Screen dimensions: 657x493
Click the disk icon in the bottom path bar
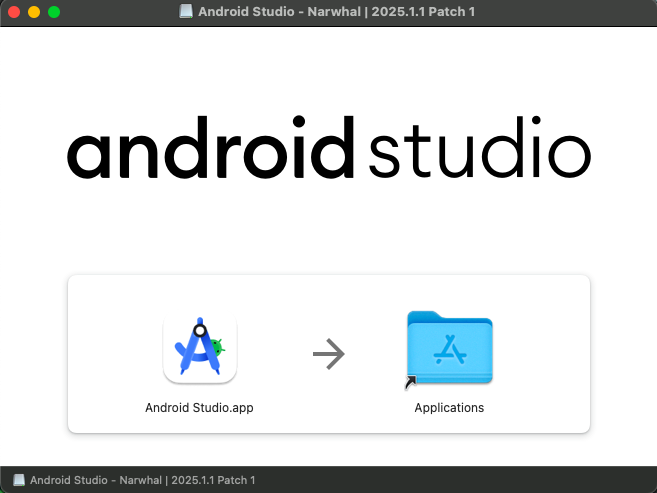[x=19, y=480]
